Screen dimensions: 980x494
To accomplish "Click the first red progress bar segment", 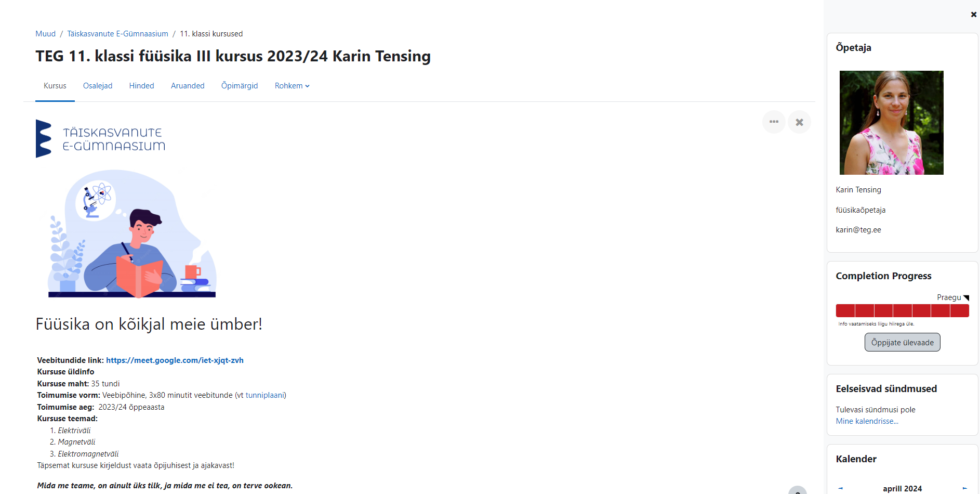I will [845, 311].
